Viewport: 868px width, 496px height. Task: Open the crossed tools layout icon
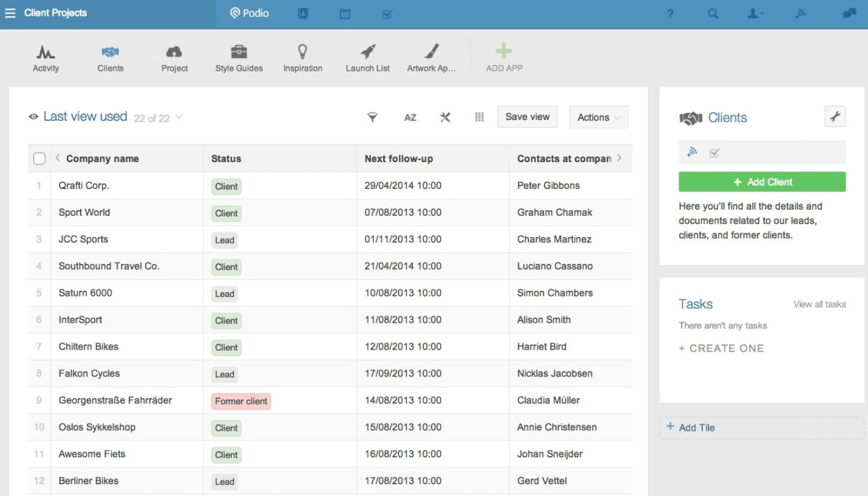click(x=445, y=117)
